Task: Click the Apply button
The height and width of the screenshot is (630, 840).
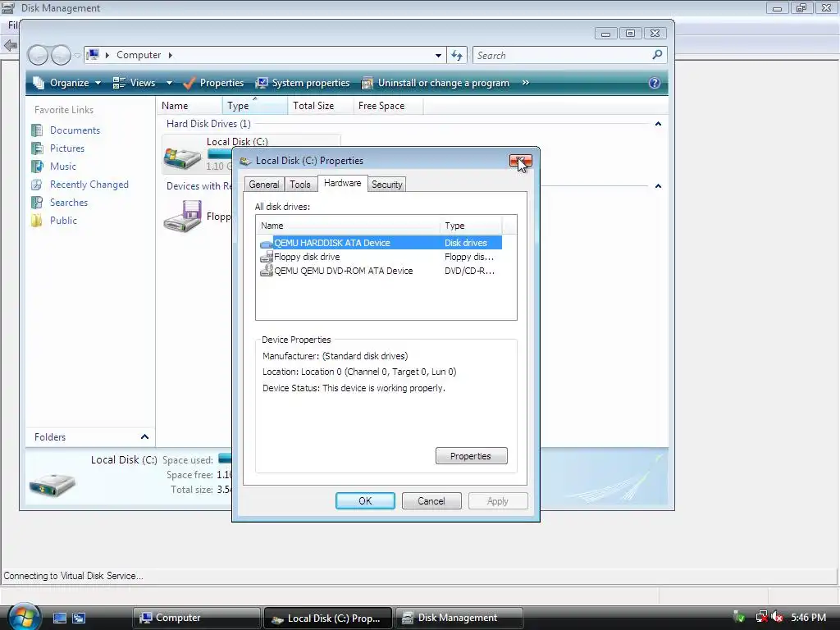Action: [x=498, y=501]
